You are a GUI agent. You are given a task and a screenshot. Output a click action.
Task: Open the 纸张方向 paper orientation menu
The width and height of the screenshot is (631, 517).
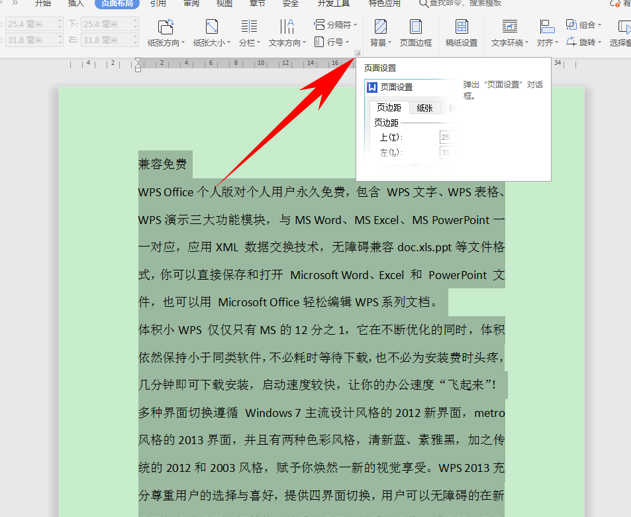[x=165, y=33]
